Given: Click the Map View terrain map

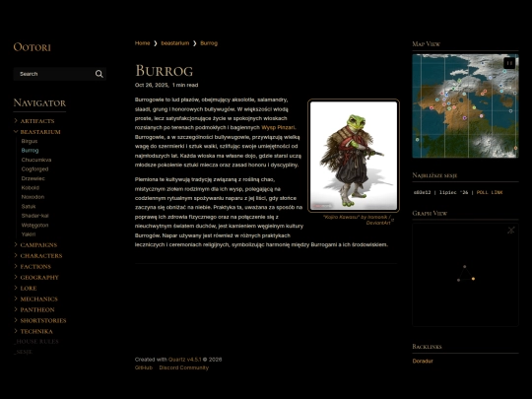Looking at the screenshot, I should 465,105.
